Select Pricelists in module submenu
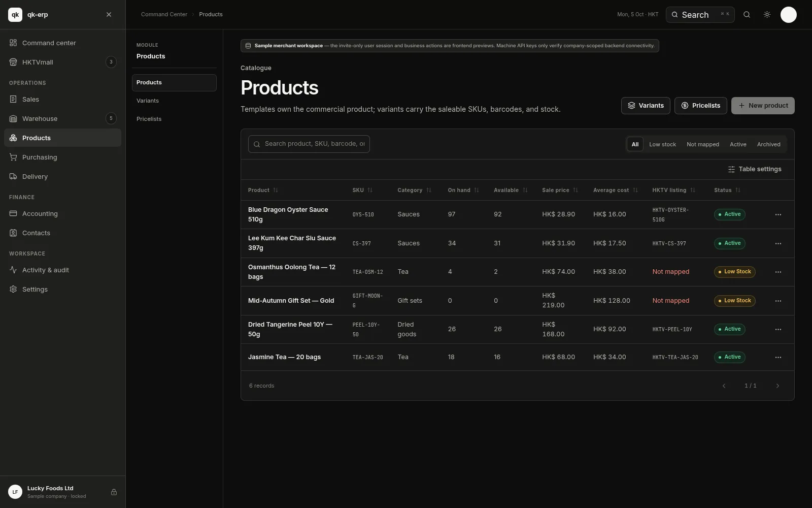812x508 pixels. [174, 119]
